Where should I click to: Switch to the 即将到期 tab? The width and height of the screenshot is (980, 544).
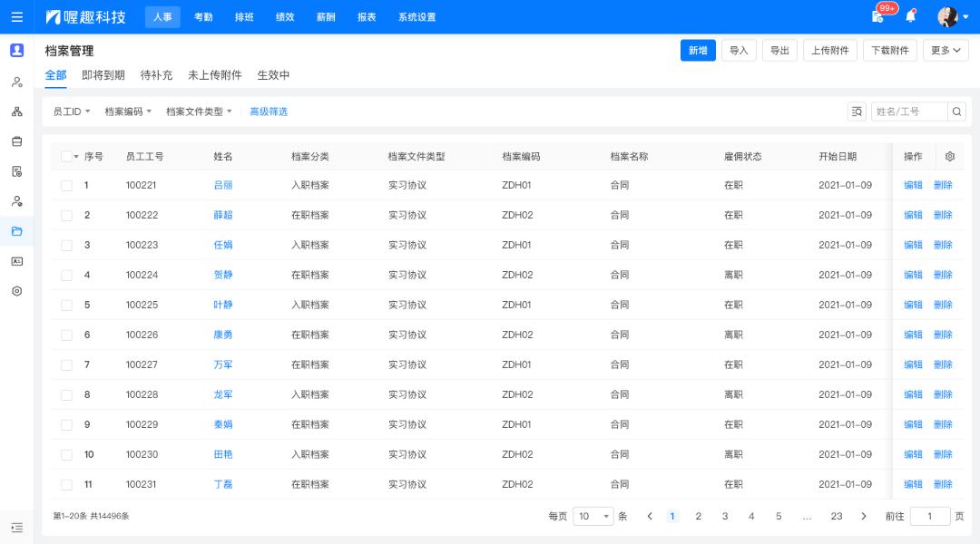tap(103, 75)
